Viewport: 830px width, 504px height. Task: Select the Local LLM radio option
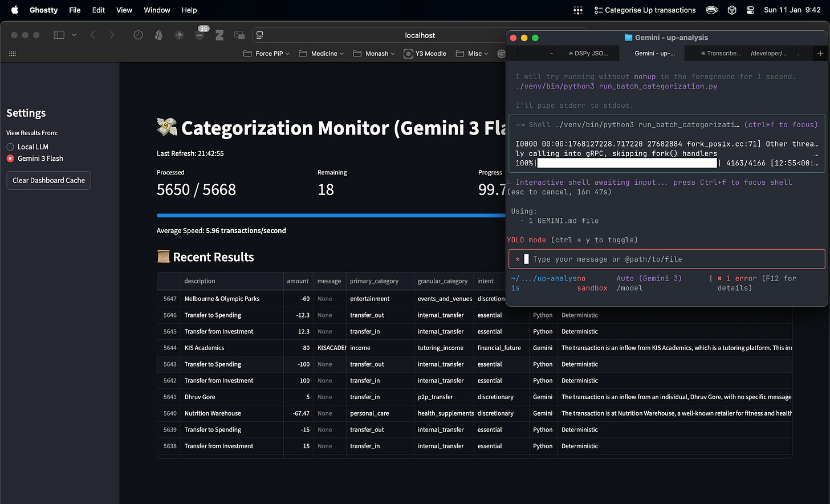point(10,147)
